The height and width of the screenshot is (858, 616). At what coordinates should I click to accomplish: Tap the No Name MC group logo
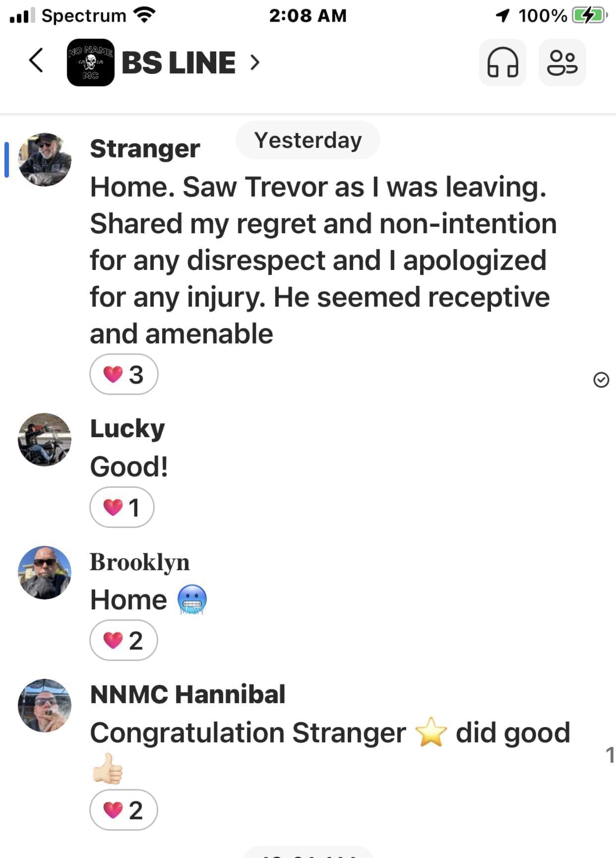[x=91, y=63]
